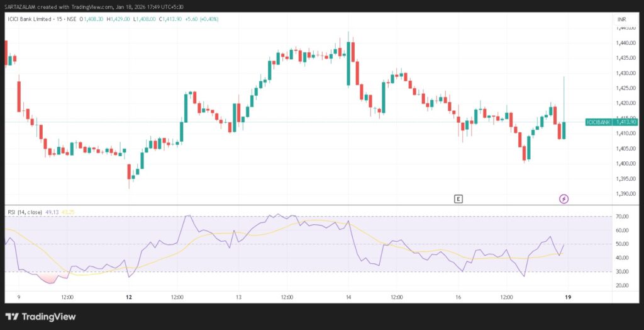The width and height of the screenshot is (644, 330).
Task: Select the 1,400.00 price axis label
Action: 625,164
